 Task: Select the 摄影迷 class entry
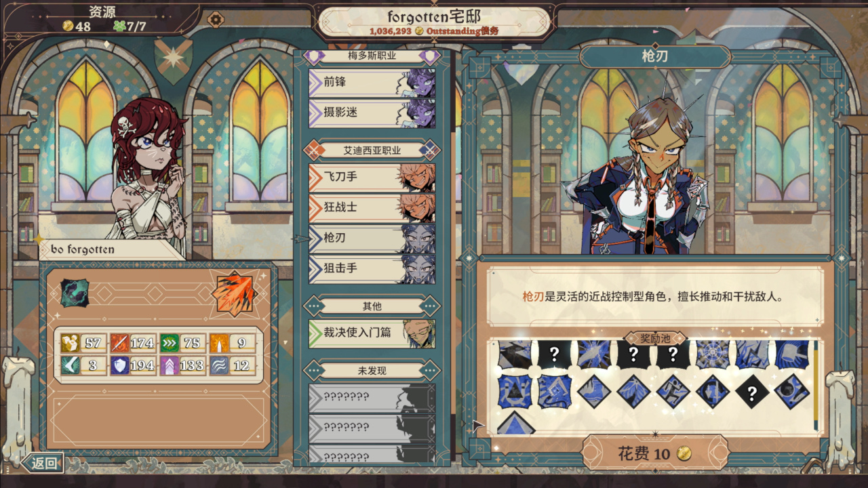[372, 113]
